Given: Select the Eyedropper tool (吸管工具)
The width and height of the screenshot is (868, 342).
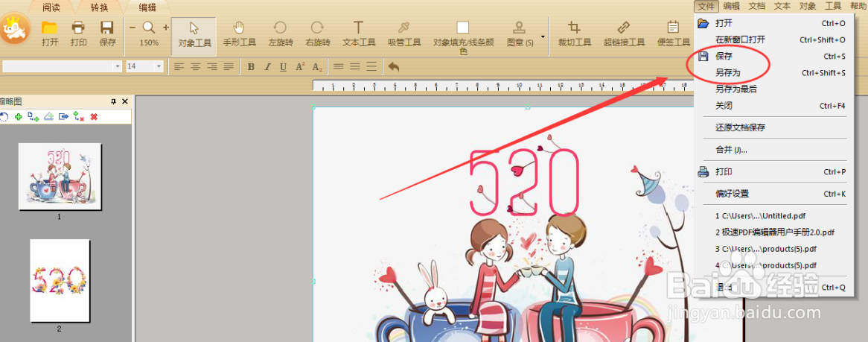Looking at the screenshot, I should 404,34.
